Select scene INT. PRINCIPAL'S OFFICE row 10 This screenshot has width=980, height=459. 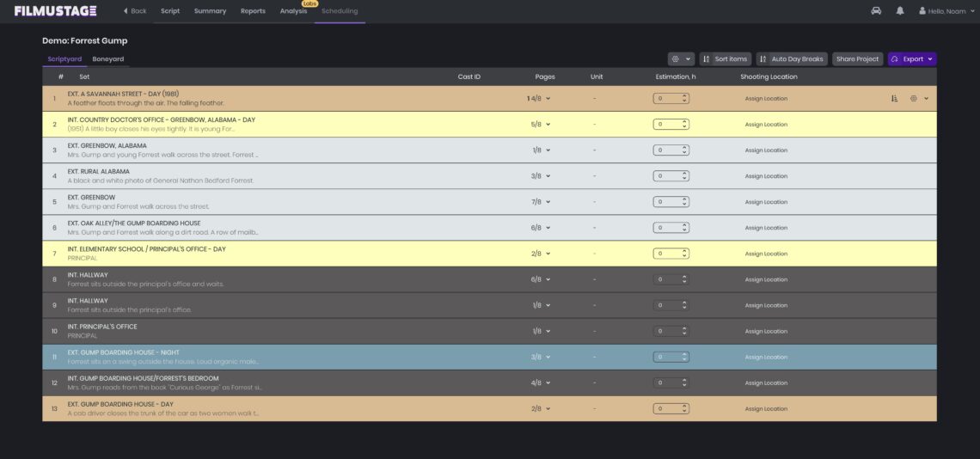(489, 331)
